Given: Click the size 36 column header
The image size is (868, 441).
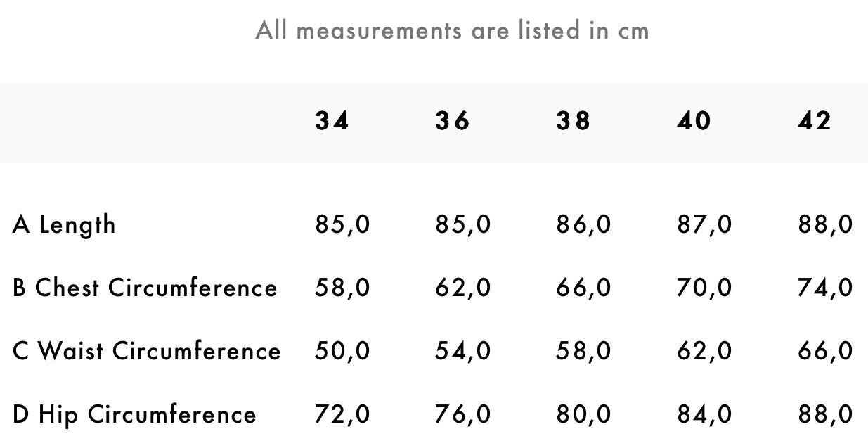Looking at the screenshot, I should pos(452,122).
